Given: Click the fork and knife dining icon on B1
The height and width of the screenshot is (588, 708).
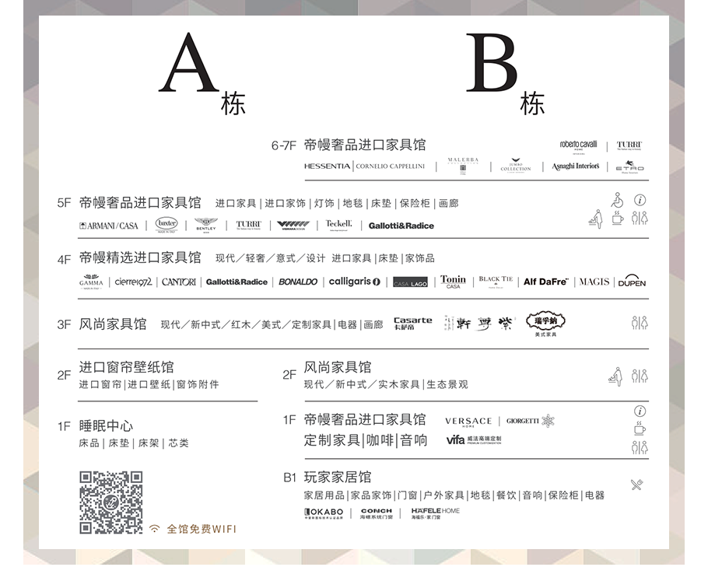Looking at the screenshot, I should pyautogui.click(x=636, y=485).
